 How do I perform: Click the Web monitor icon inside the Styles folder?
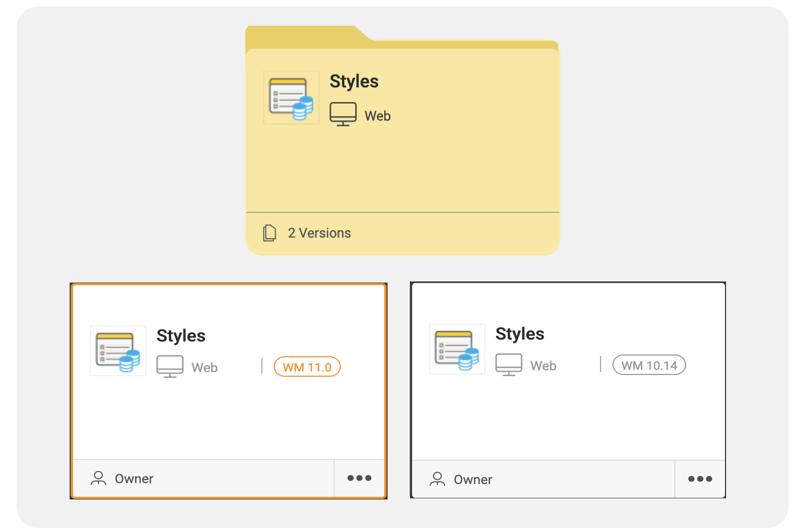341,114
